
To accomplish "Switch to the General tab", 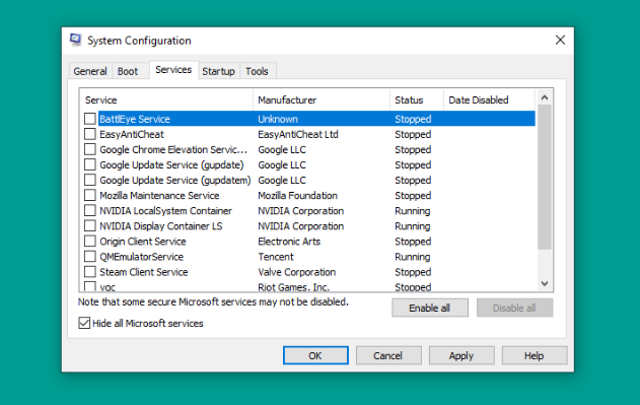I will [x=90, y=71].
